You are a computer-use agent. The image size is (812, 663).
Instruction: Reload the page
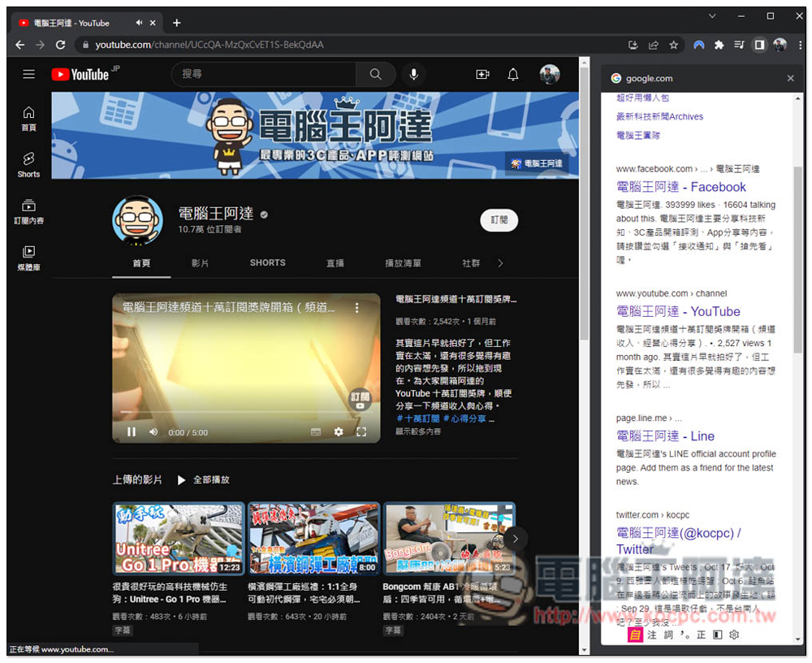[x=61, y=45]
